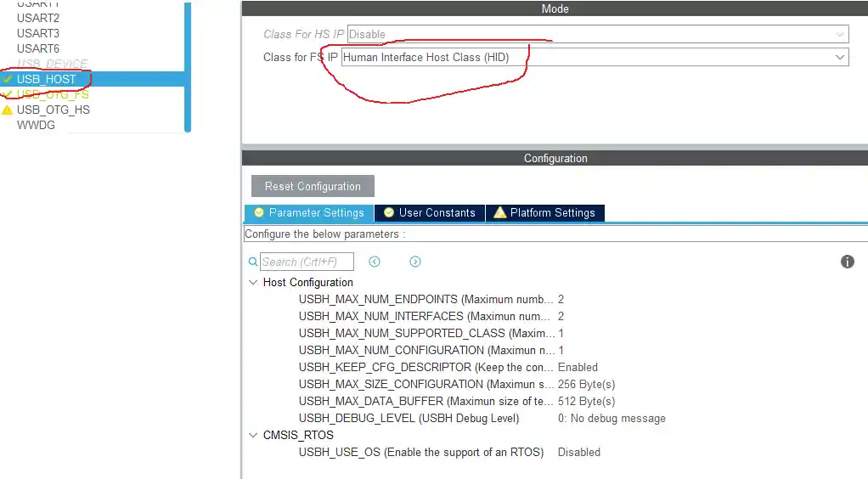This screenshot has height=479, width=868.
Task: Click the warning icon on Platform Settings tab
Action: pos(500,212)
